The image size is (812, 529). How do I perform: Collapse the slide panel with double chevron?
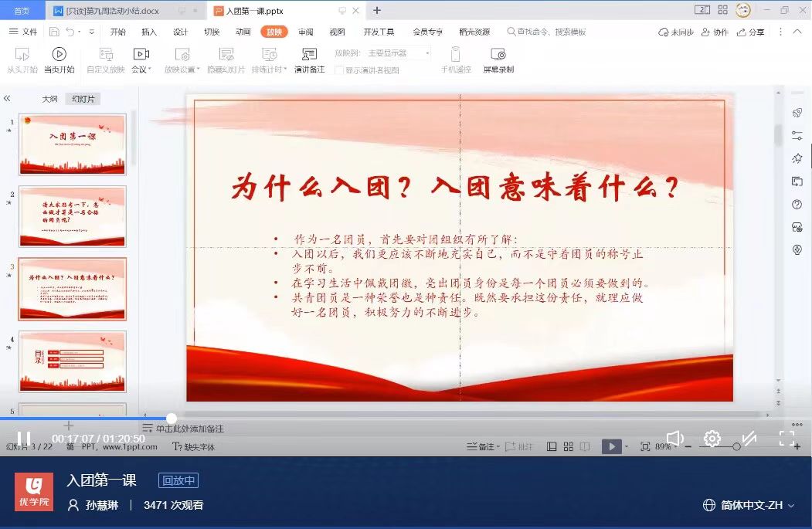7,99
